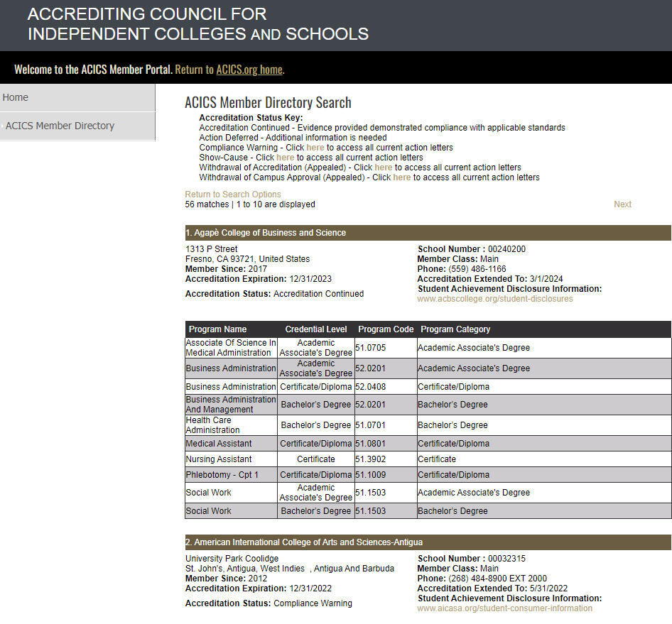Open aicasa.org student consumer information link
The image size is (672, 624).
pyautogui.click(x=504, y=608)
